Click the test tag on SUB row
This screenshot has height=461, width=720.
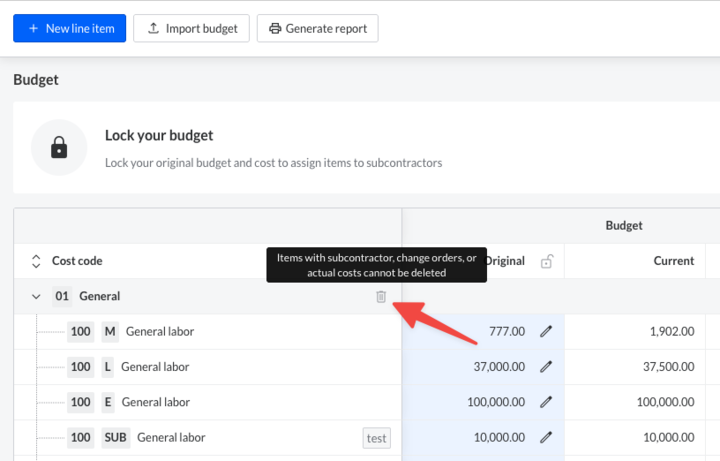[x=376, y=437]
